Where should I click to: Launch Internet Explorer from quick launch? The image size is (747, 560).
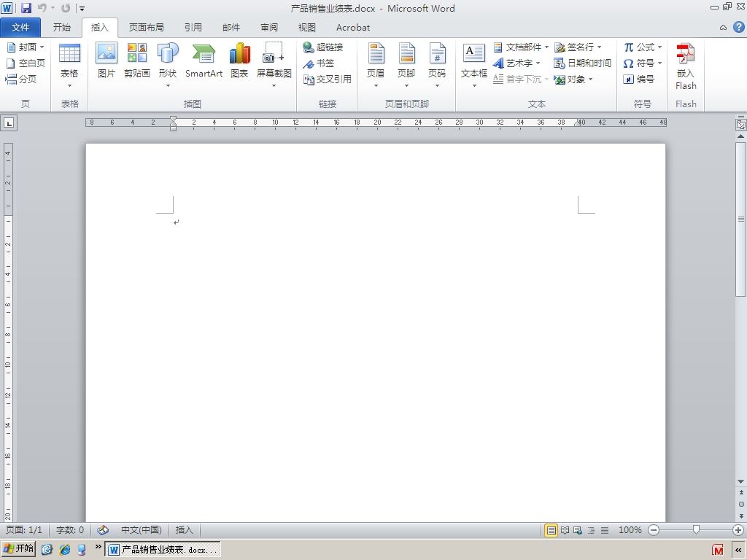(x=64, y=550)
